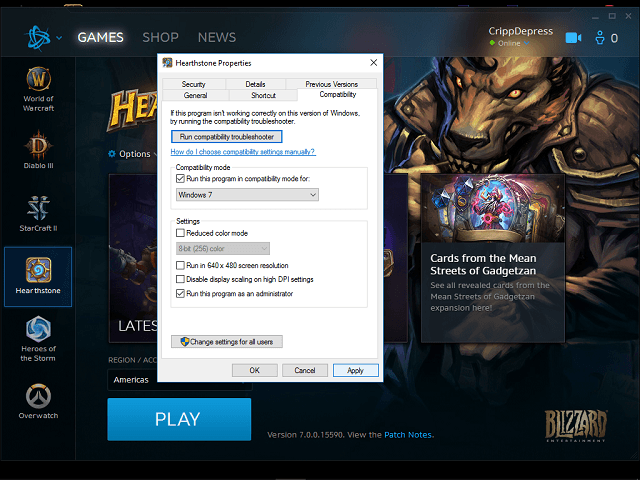Switch to the Details tab
Screen dimensions: 640x480
(256, 84)
